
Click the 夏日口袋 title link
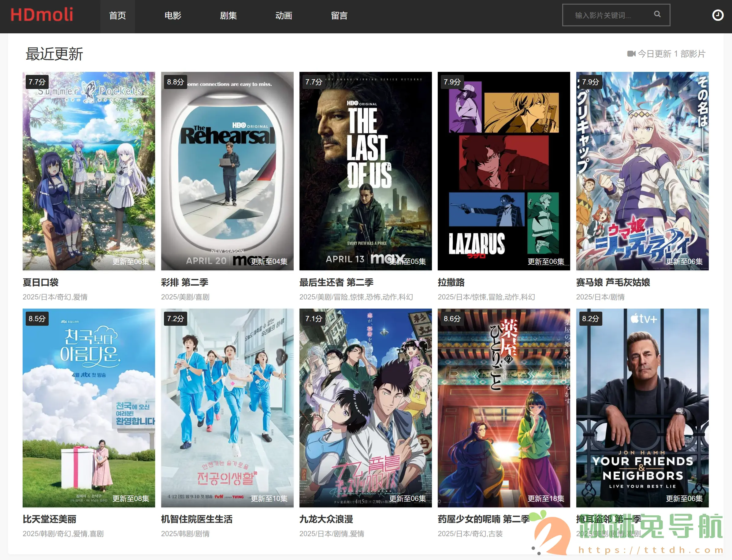click(41, 282)
